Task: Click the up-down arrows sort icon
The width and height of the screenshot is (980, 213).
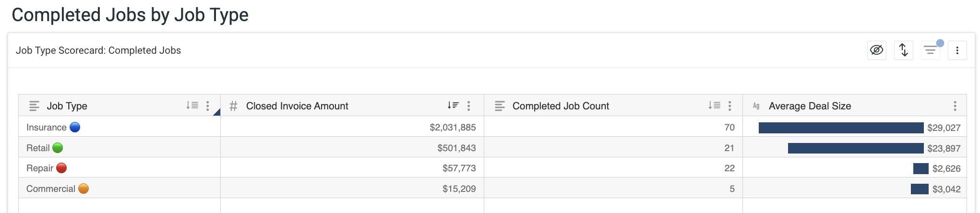Action: click(903, 50)
